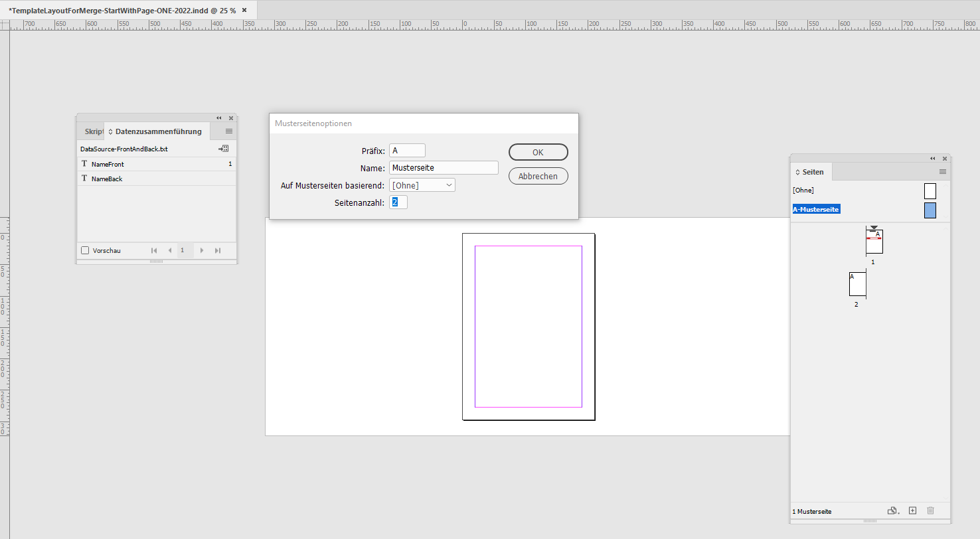
Task: Open the Seiten panel menu
Action: click(x=942, y=171)
